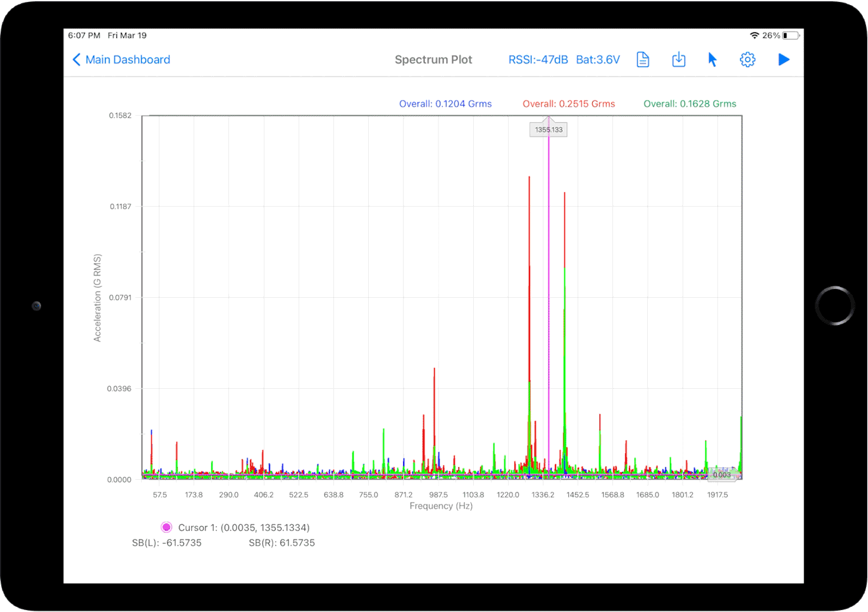Tap the download/save data icon
Screen dimensions: 868x612
tap(678, 59)
